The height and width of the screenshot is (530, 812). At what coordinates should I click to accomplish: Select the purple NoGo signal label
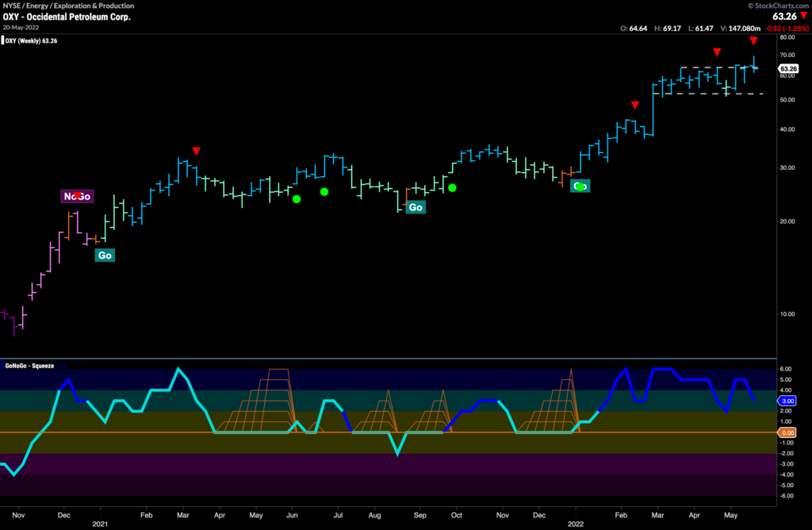77,196
